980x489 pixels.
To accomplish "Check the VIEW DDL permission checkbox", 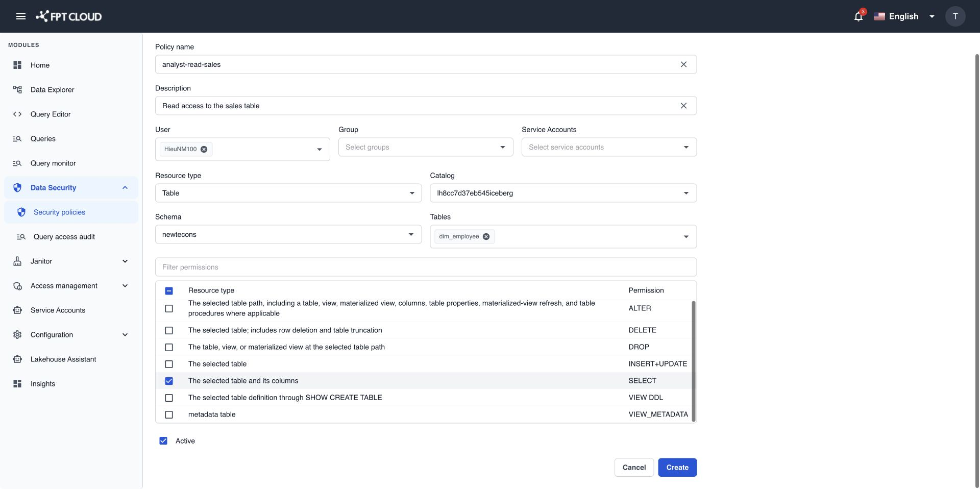I will pyautogui.click(x=169, y=398).
